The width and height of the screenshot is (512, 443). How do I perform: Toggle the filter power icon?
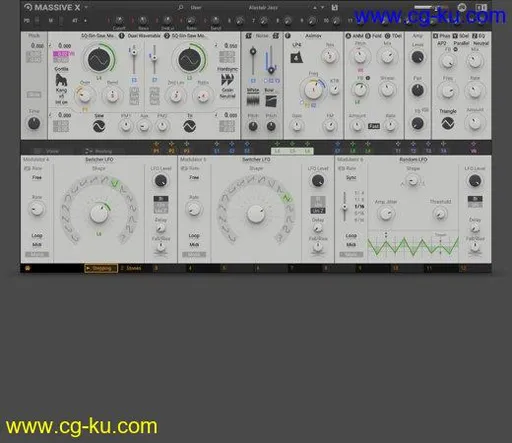288,35
